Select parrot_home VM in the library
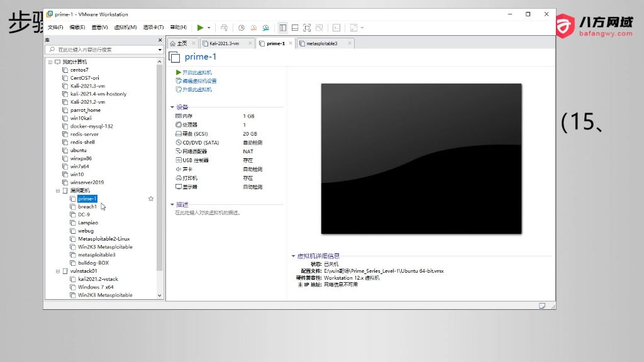This screenshot has height=362, width=644. 86,111
